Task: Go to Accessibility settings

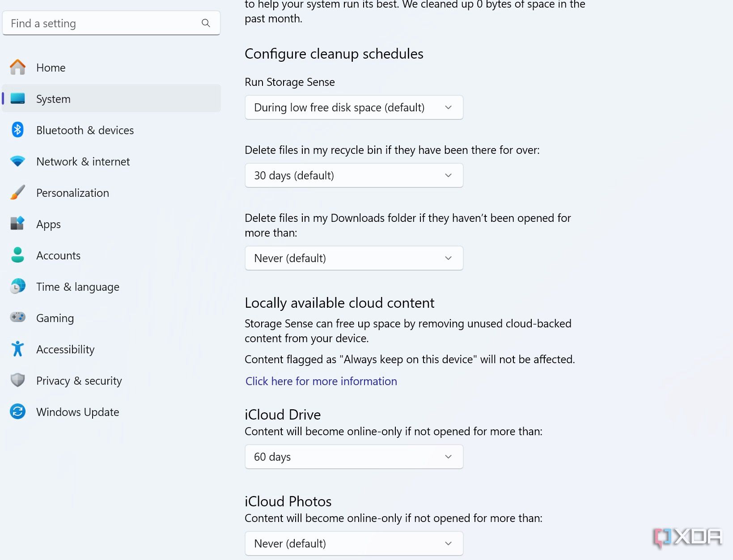Action: tap(111, 349)
